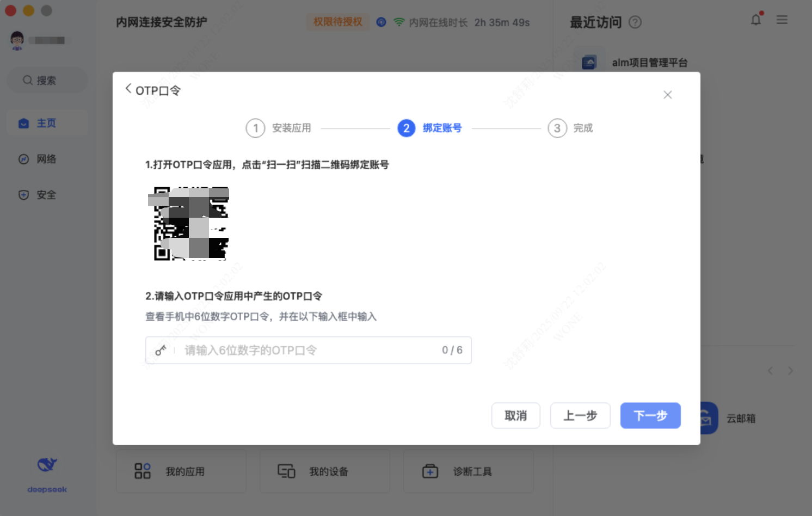The image size is (812, 516).
Task: Click the key icon in OTP field
Action: click(x=161, y=350)
